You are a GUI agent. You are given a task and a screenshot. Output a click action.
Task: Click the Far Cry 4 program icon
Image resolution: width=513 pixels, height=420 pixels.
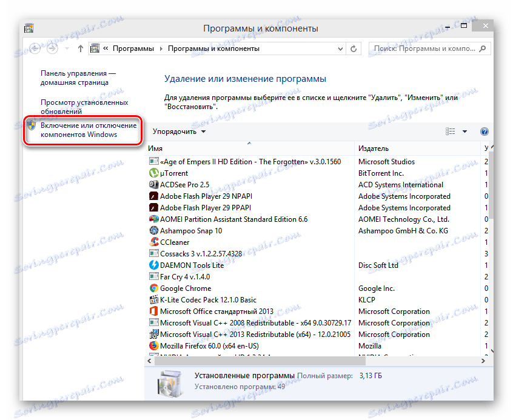[x=154, y=277]
